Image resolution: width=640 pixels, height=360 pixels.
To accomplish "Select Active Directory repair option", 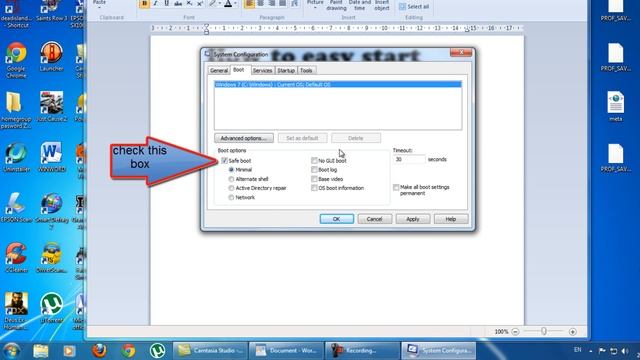I will tap(231, 188).
